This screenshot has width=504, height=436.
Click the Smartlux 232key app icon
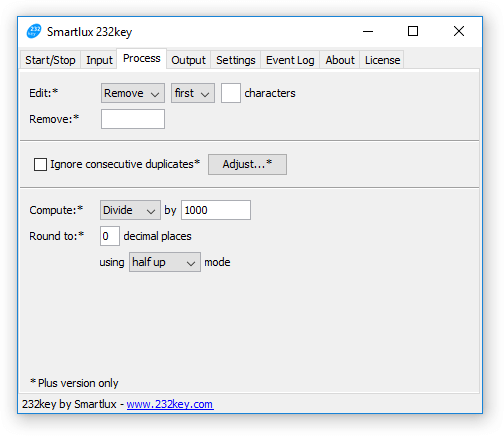coord(34,31)
